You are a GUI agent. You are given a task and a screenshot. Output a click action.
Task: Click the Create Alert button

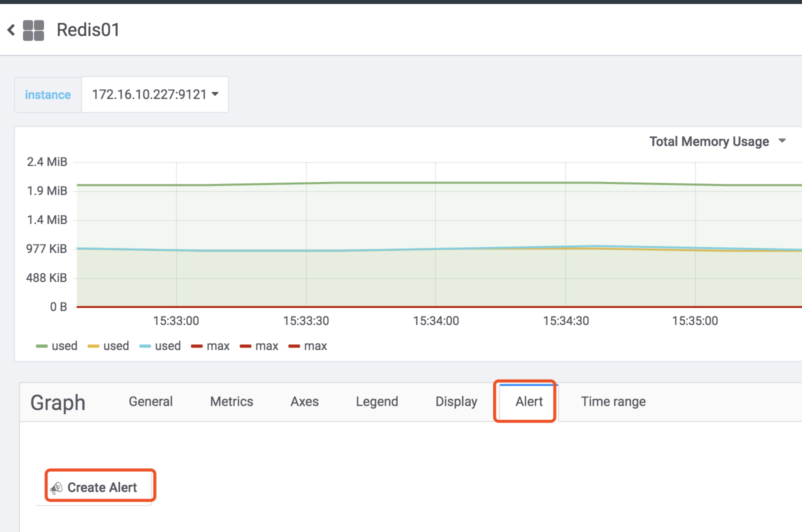click(x=101, y=487)
